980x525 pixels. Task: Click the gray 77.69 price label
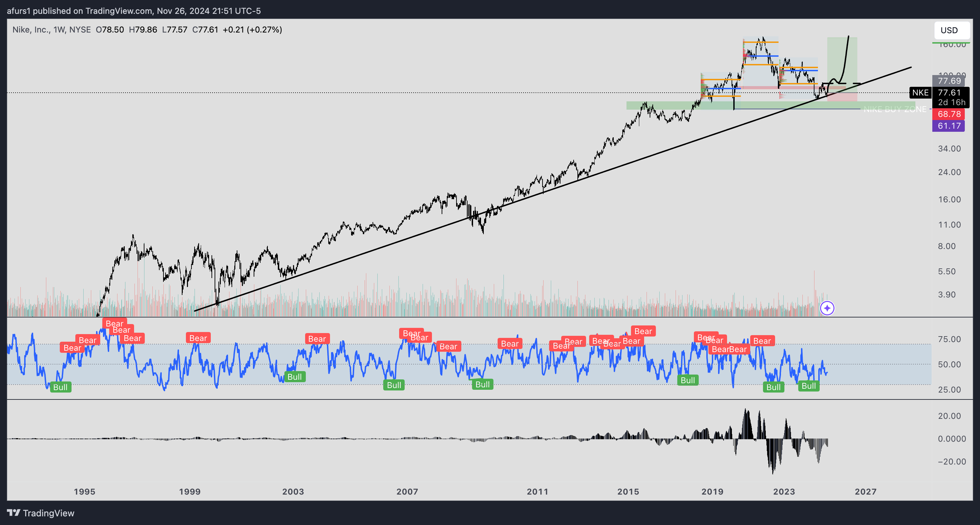(949, 81)
